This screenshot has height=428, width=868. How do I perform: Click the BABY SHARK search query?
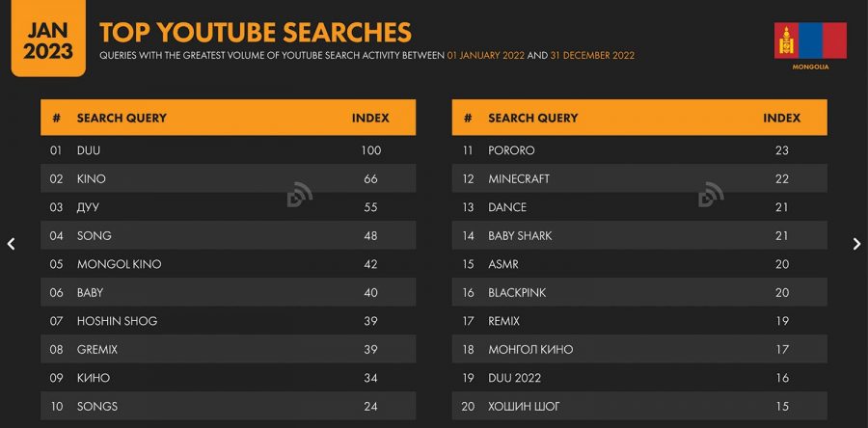point(520,236)
